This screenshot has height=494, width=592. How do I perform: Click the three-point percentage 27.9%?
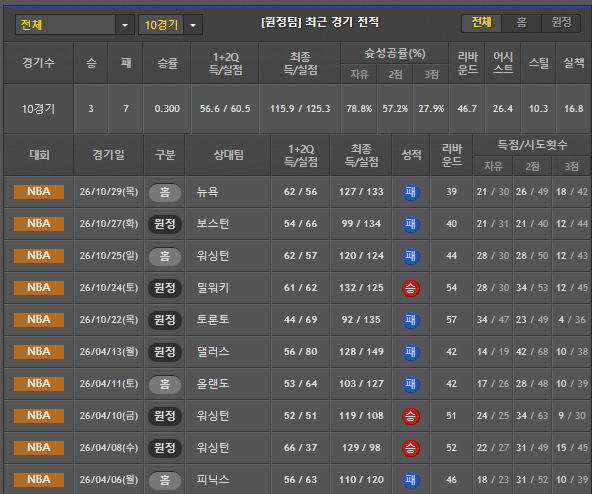click(431, 109)
